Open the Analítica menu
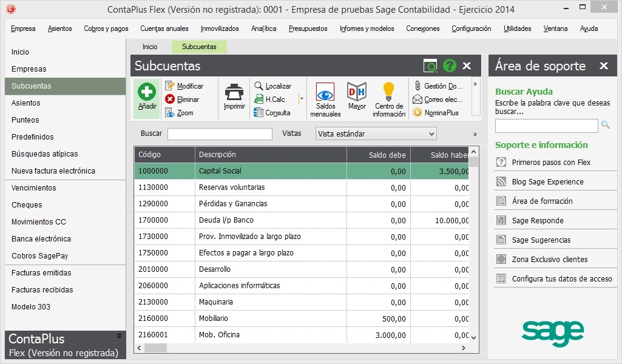The image size is (622, 364). pos(263,29)
